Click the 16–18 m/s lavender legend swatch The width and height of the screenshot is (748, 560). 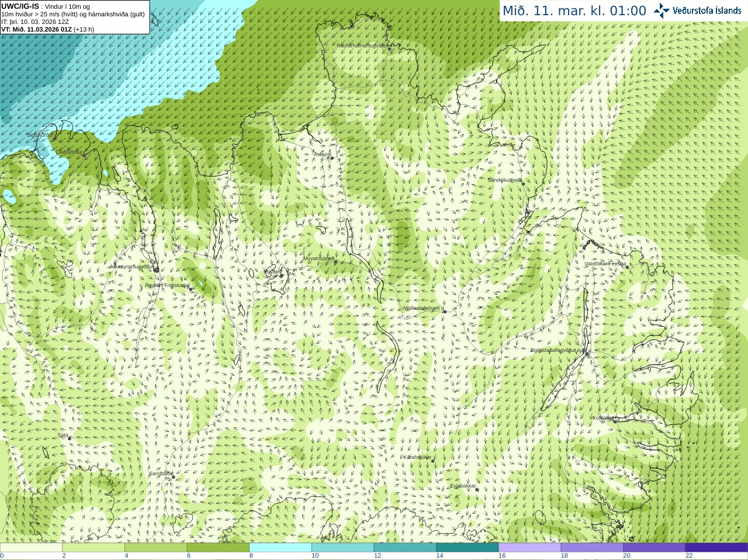tap(529, 548)
